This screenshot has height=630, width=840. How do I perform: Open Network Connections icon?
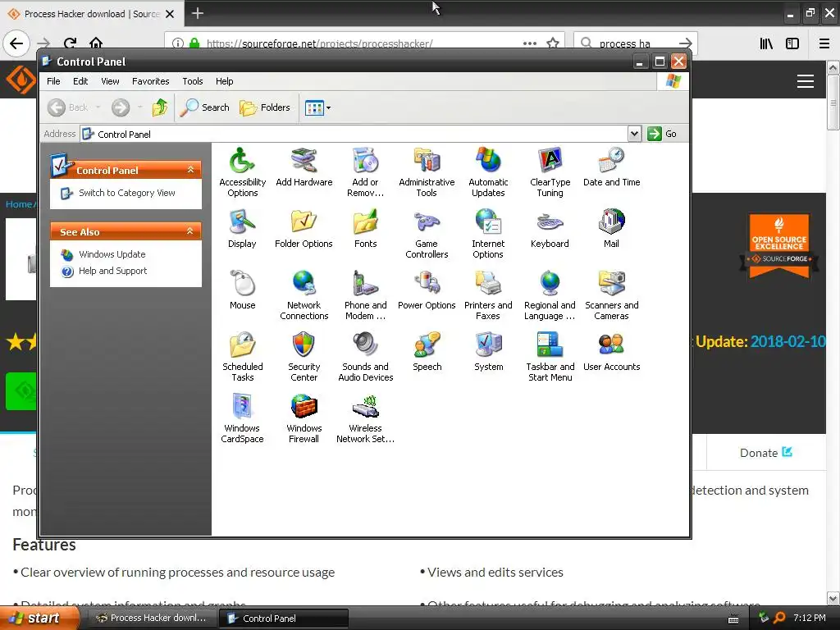pos(304,295)
